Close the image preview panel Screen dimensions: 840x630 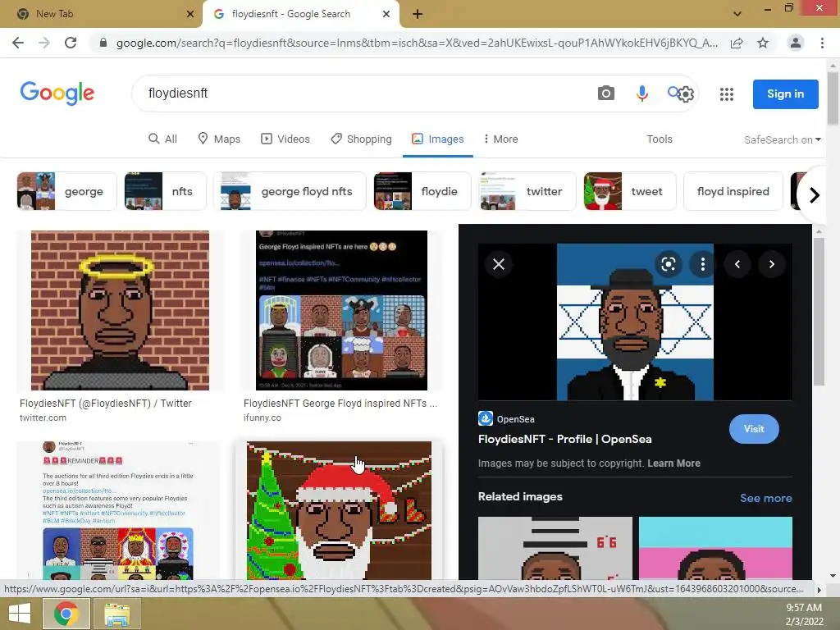point(499,264)
